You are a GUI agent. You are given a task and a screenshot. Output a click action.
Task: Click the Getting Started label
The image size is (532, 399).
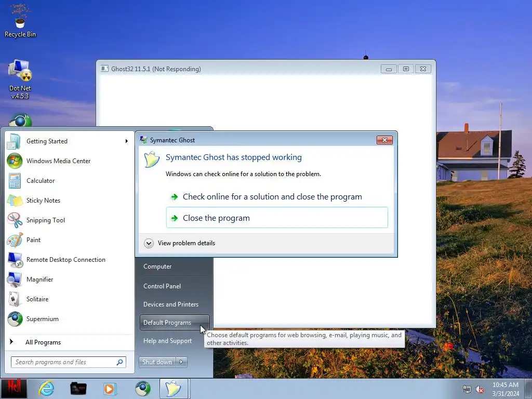(47, 141)
